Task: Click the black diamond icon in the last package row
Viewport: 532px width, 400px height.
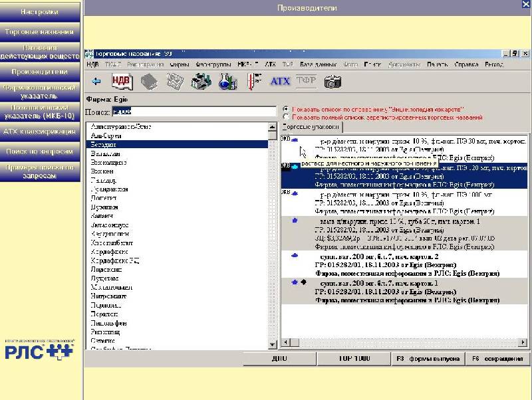Action: tap(304, 282)
